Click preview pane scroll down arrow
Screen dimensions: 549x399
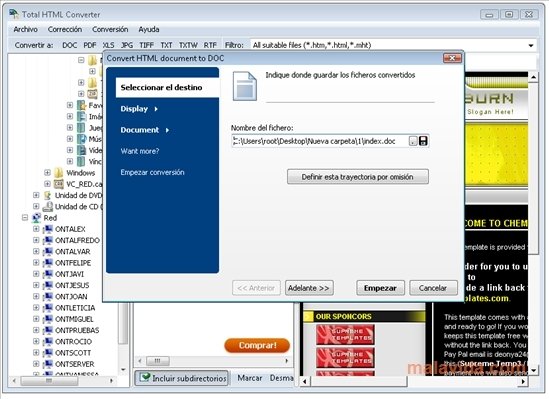coord(533,370)
